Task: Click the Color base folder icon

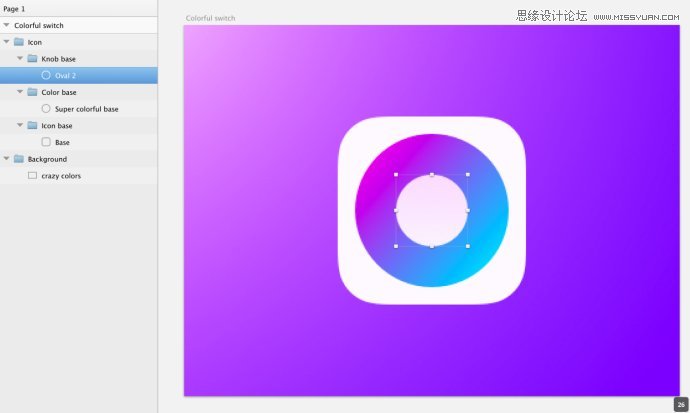Action: [32, 91]
